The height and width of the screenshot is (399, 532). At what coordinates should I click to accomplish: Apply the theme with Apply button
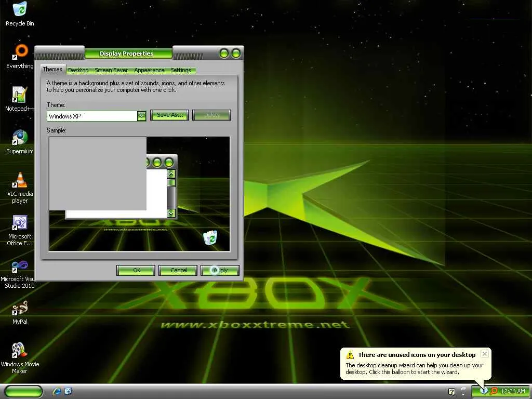220,270
